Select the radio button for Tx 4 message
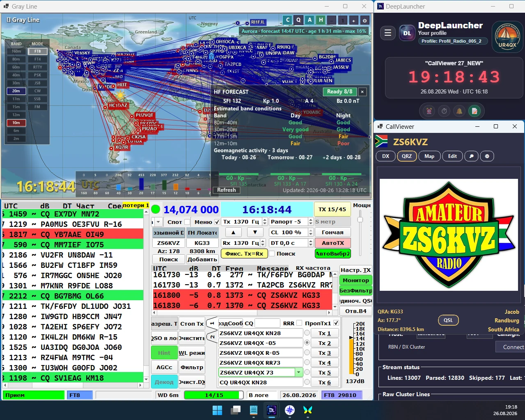The image size is (525, 420). tap(307, 362)
